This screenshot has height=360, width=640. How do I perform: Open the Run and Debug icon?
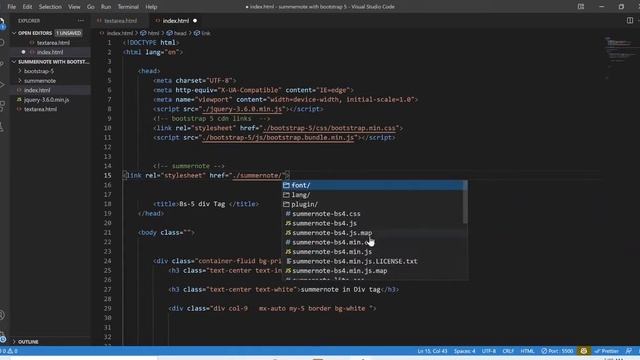[x=2, y=85]
